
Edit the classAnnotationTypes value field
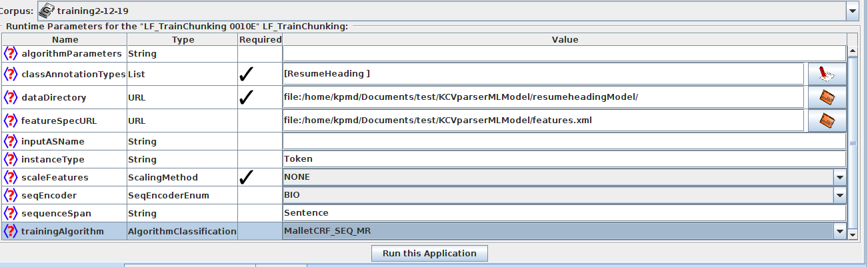543,74
